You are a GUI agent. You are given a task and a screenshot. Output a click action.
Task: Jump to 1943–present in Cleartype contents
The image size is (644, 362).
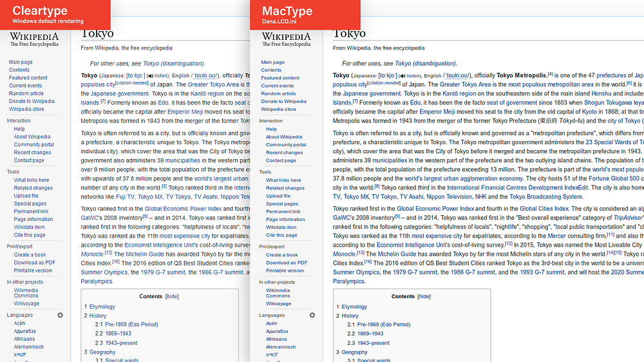(121, 343)
